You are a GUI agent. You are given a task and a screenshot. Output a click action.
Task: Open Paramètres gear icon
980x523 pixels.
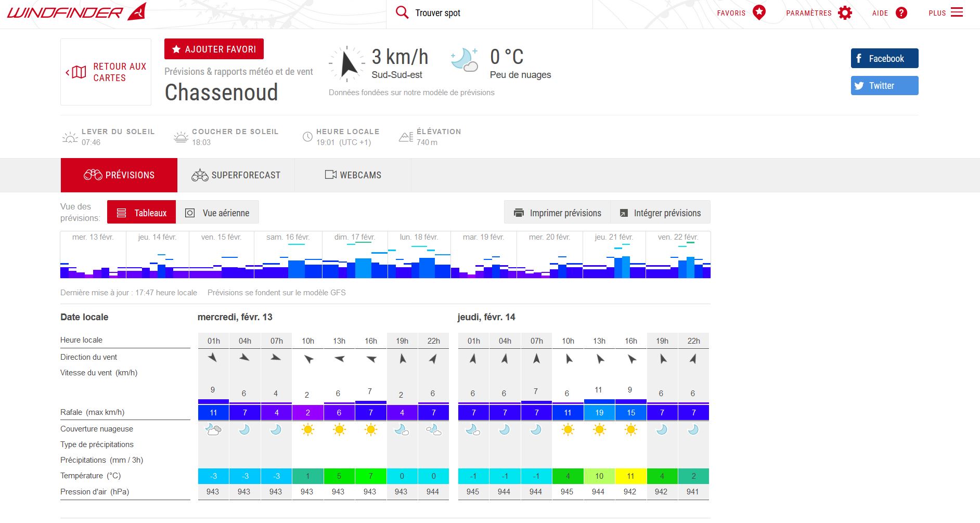[x=845, y=13]
